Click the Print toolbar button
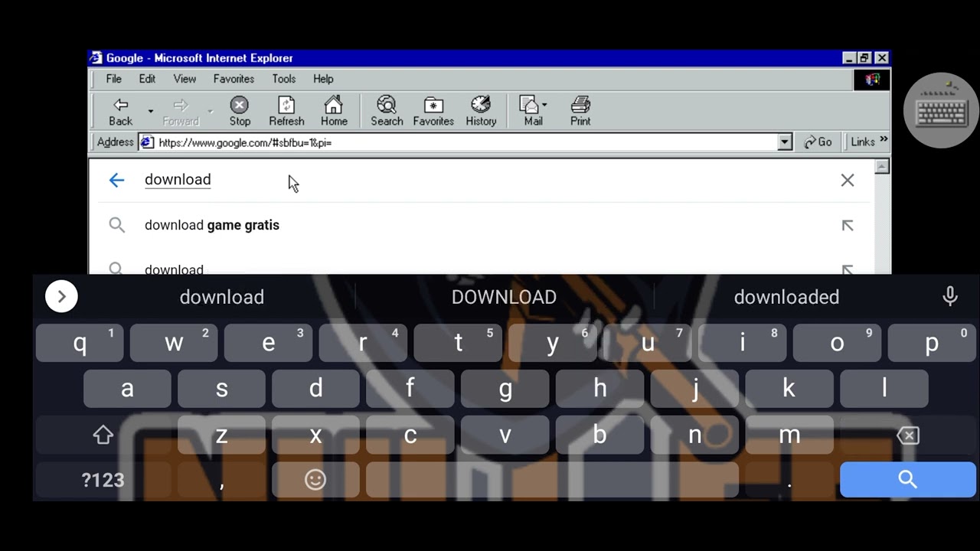 click(580, 111)
